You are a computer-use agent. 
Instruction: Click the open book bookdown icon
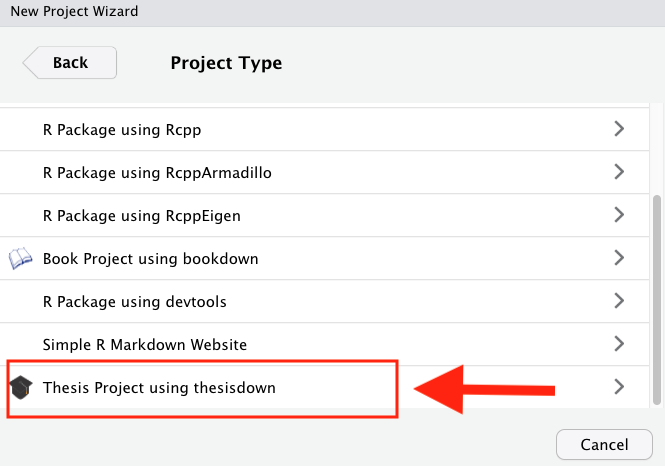[20, 258]
